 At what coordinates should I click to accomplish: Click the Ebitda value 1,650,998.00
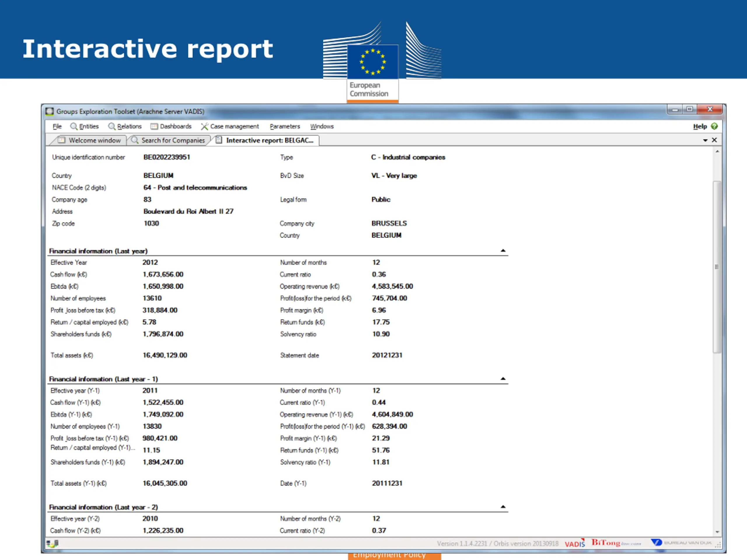click(163, 286)
